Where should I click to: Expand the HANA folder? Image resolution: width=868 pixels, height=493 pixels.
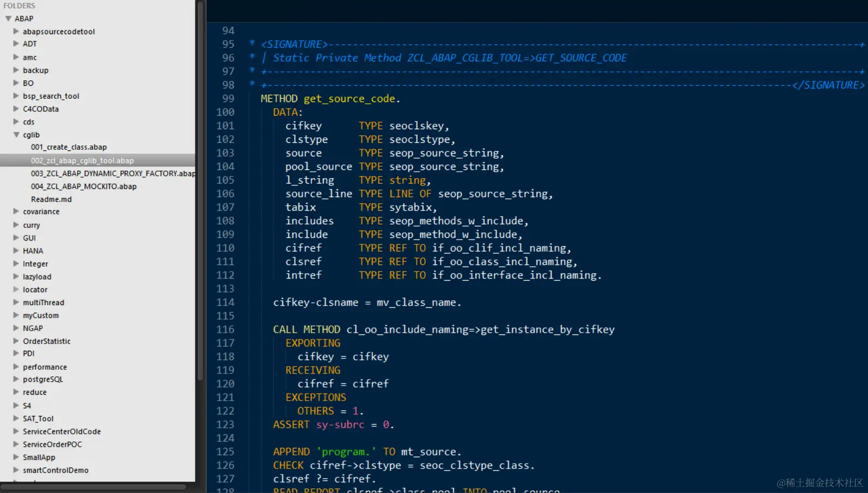(x=15, y=250)
